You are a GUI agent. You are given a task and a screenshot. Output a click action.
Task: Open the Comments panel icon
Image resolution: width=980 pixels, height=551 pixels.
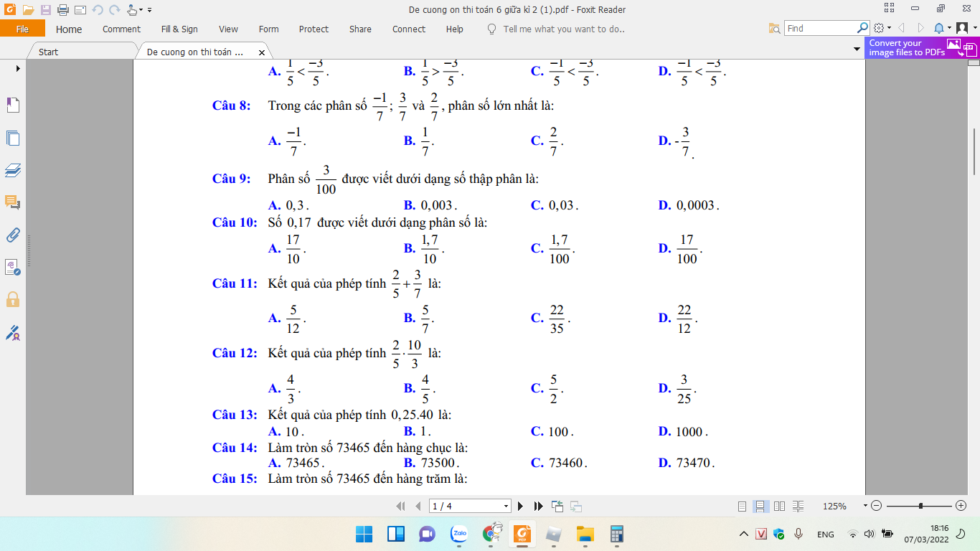pos(13,202)
